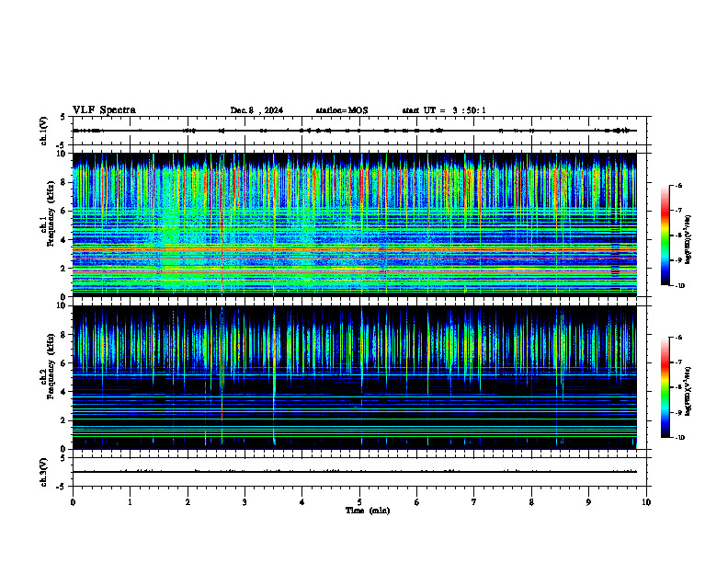Click the ch.1 spectrogram color bar

pyautogui.click(x=665, y=236)
